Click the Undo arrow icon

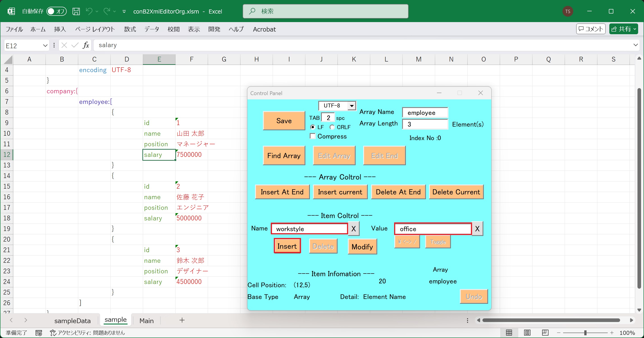tap(89, 11)
